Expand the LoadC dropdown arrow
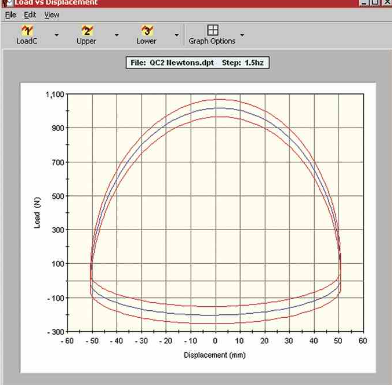Image resolution: width=392 pixels, height=385 pixels. (57, 35)
